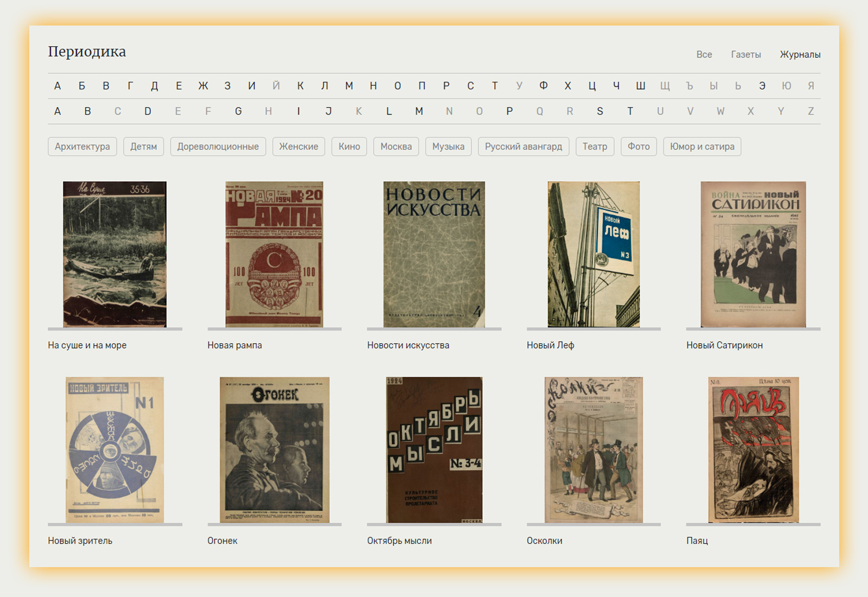Open the Новый Леф cover thumbnail
The image size is (868, 597).
pos(593,254)
